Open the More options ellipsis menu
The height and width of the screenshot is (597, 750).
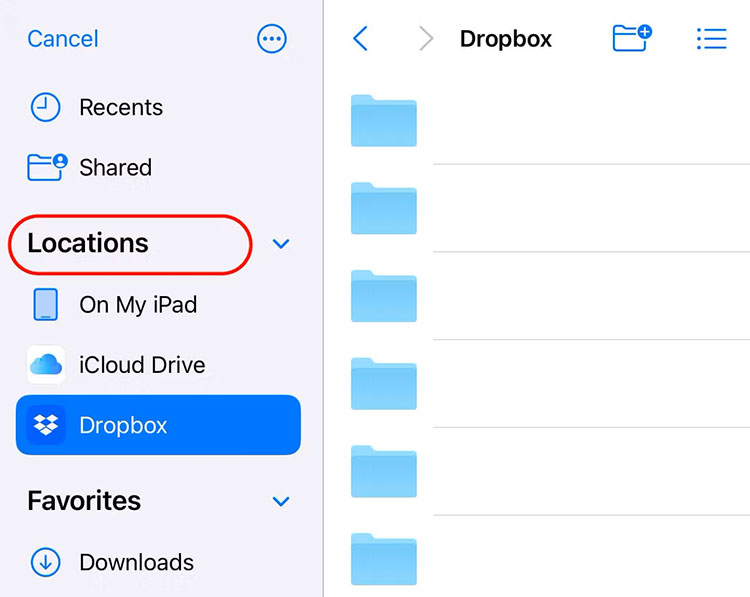272,39
